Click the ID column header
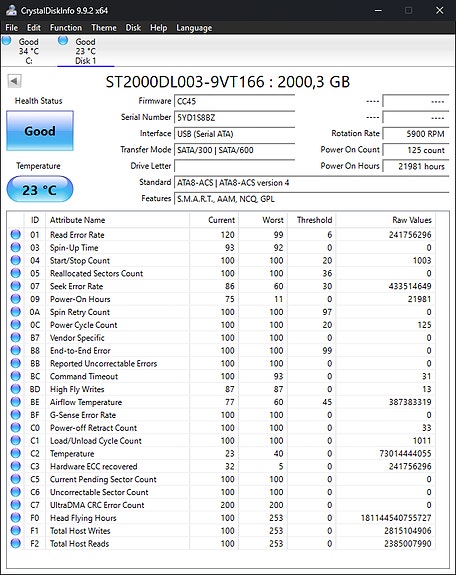The image size is (456, 575). [x=35, y=220]
